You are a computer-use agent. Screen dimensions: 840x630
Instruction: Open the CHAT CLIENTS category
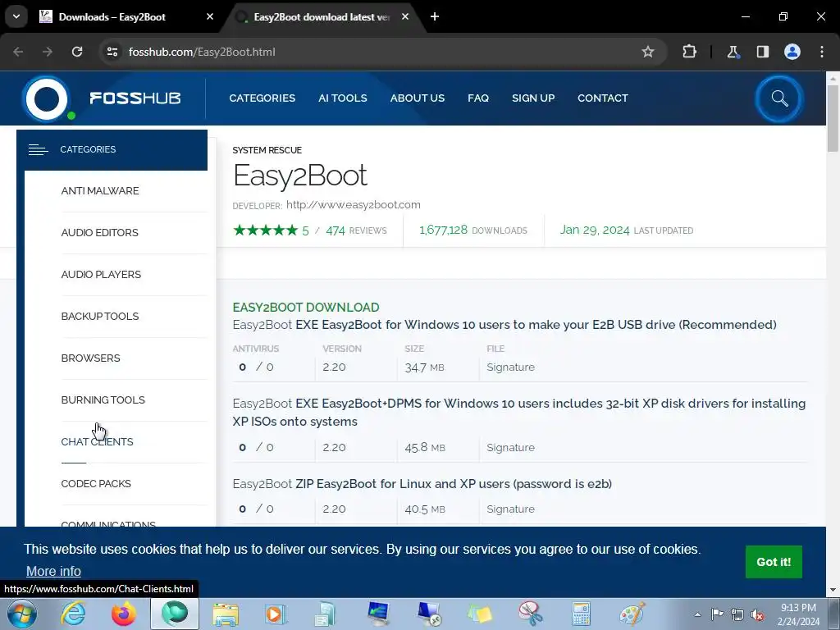click(97, 441)
